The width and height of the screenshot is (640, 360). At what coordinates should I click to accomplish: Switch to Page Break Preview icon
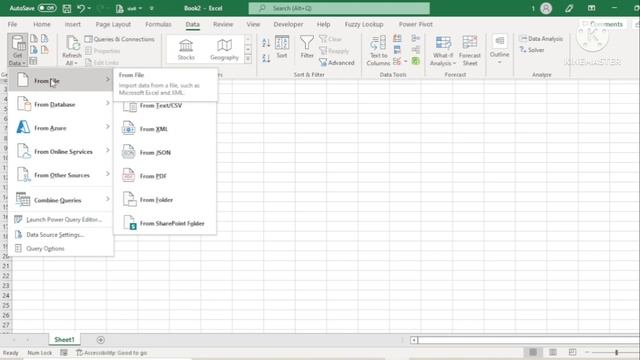(x=572, y=352)
